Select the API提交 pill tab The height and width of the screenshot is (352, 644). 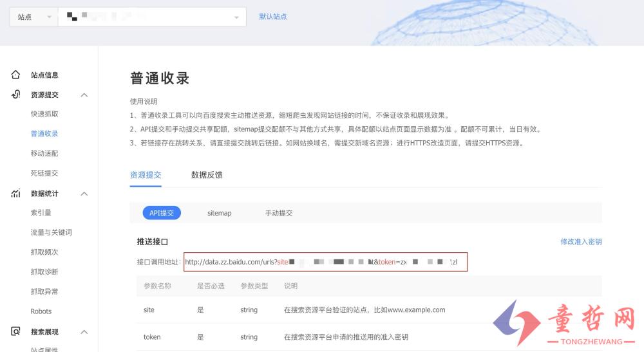click(x=162, y=213)
